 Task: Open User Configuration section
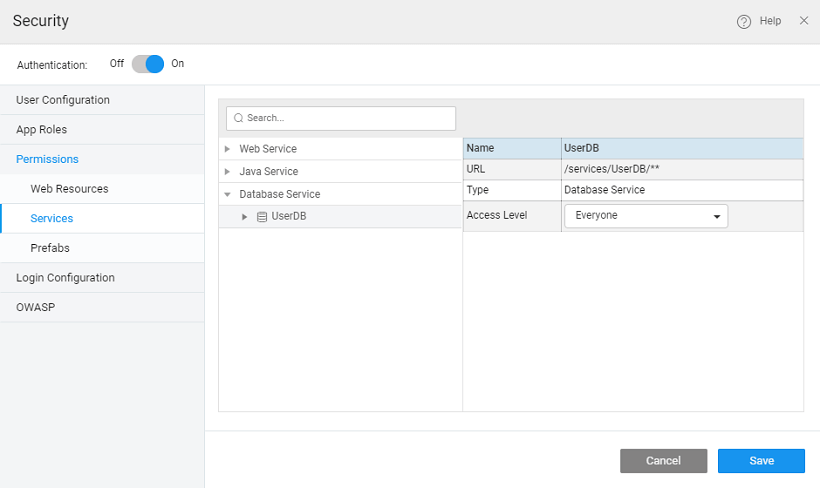pos(63,100)
